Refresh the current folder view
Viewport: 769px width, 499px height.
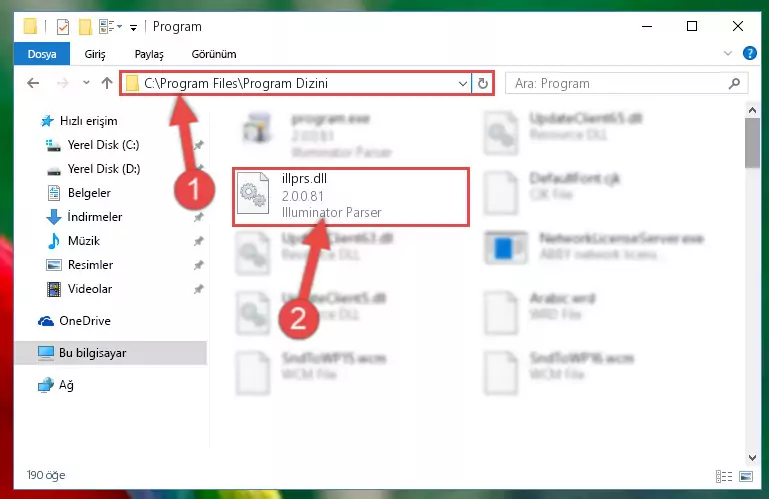pyautogui.click(x=483, y=84)
